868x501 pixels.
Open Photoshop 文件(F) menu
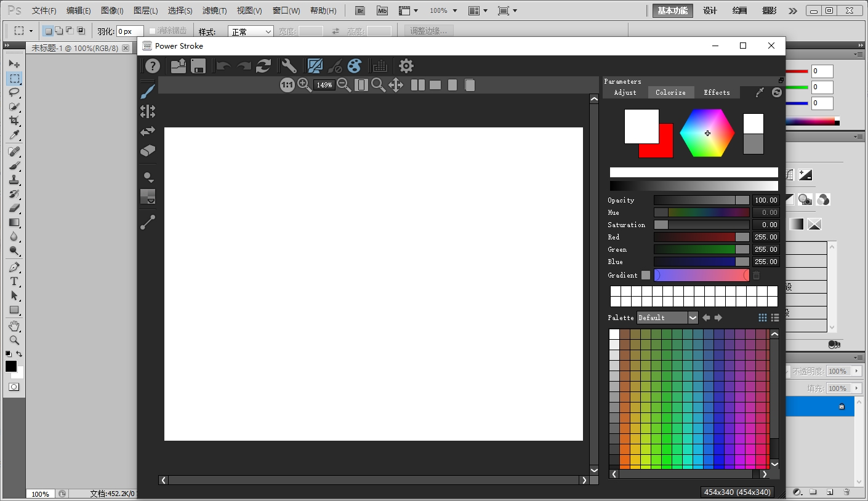[x=44, y=10]
